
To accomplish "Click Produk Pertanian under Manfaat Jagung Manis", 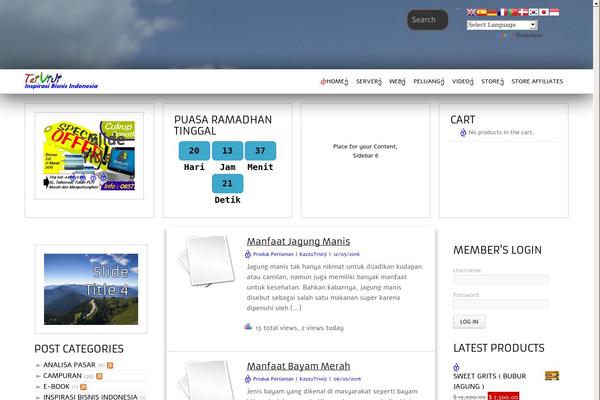I will pyautogui.click(x=273, y=254).
